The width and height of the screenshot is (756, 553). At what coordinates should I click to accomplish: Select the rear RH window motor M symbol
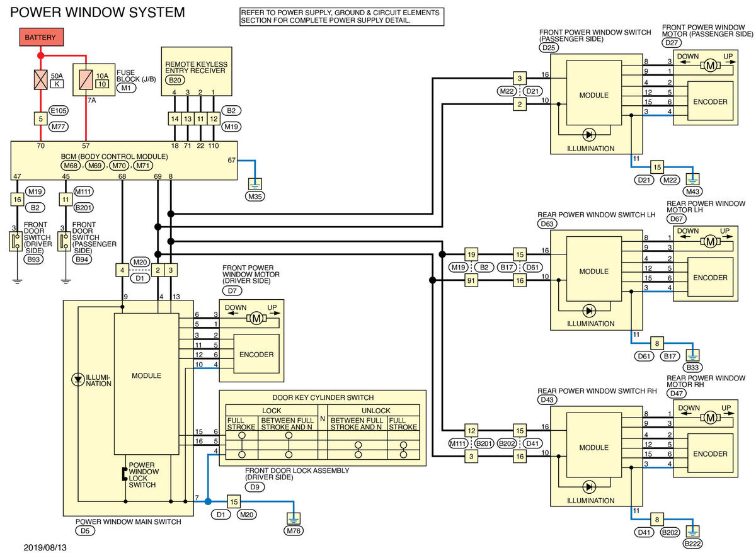[x=710, y=418]
